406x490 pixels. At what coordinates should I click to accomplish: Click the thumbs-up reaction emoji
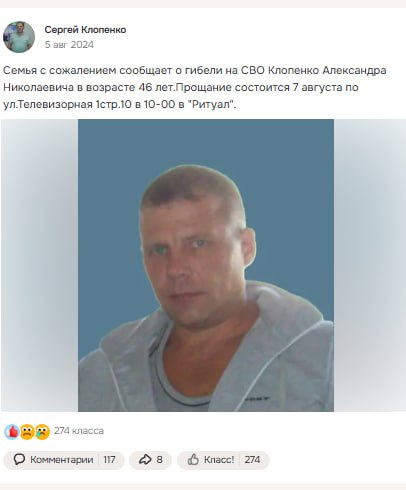point(12,432)
